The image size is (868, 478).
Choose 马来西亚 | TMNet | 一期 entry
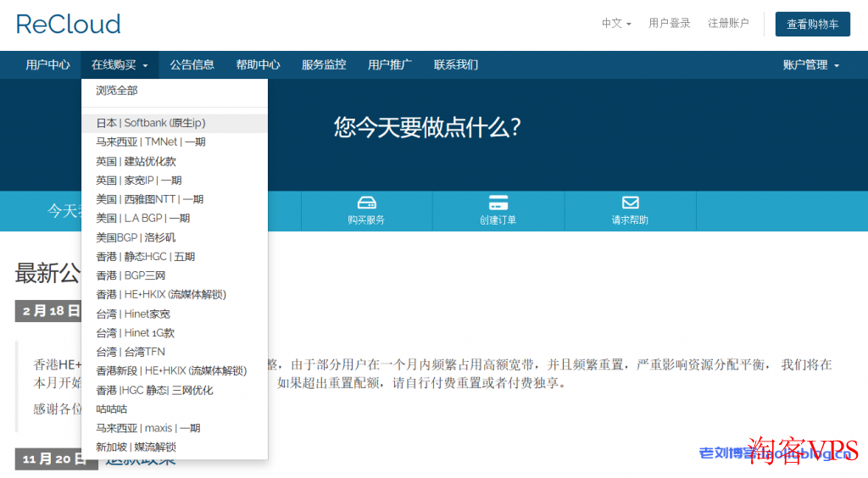pyautogui.click(x=175, y=142)
